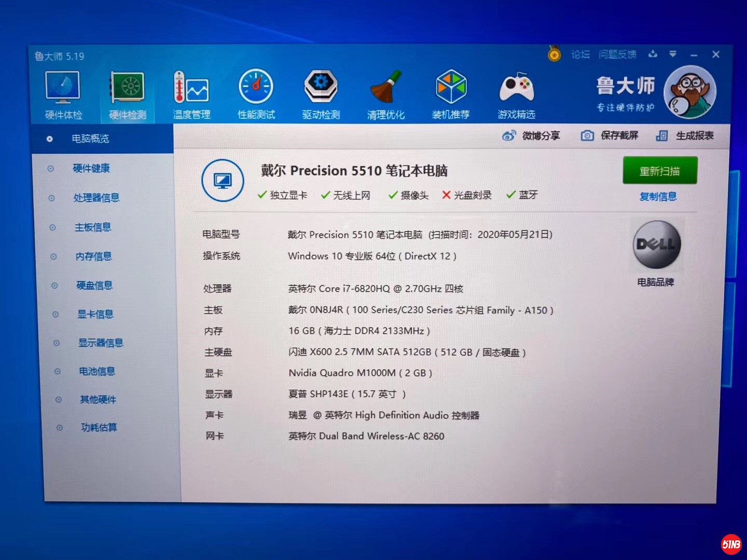Open 性能测试 performance test gauge
This screenshot has height=560, width=747.
click(256, 93)
